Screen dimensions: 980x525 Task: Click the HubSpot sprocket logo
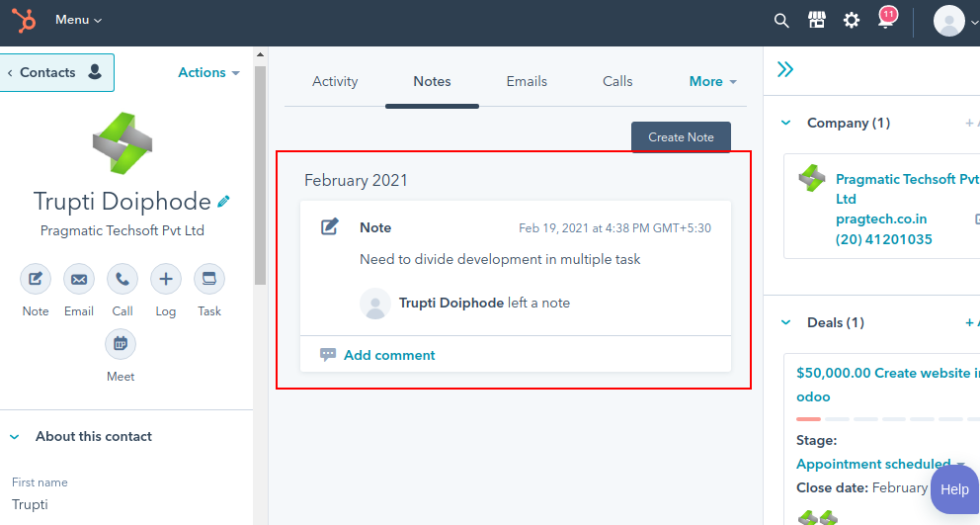[24, 20]
